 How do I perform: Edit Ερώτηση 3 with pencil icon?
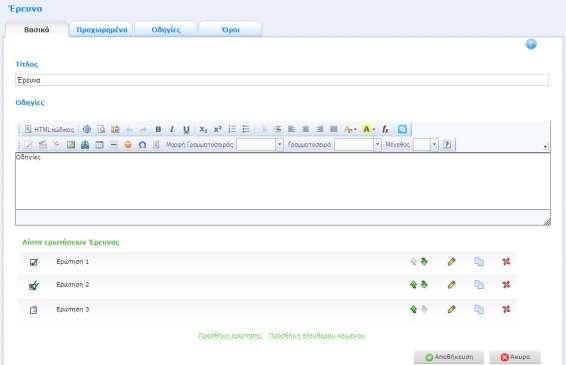coord(451,309)
